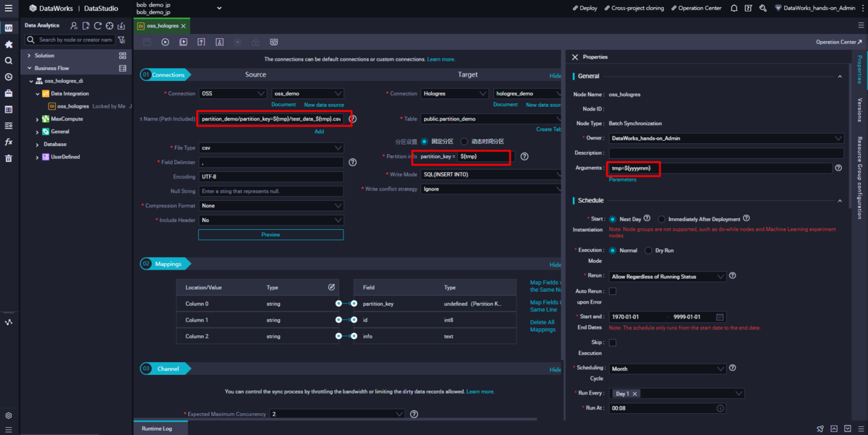Click the pin icon in bottom right bar

820,428
